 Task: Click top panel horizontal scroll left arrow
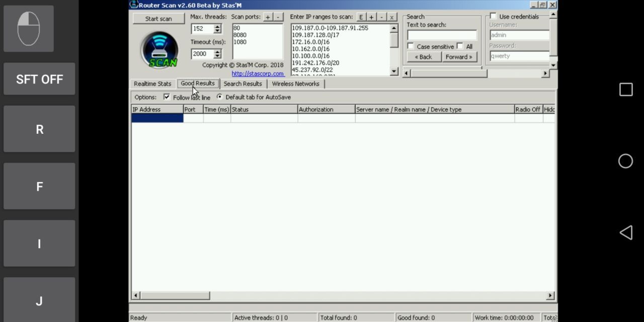[x=407, y=73]
